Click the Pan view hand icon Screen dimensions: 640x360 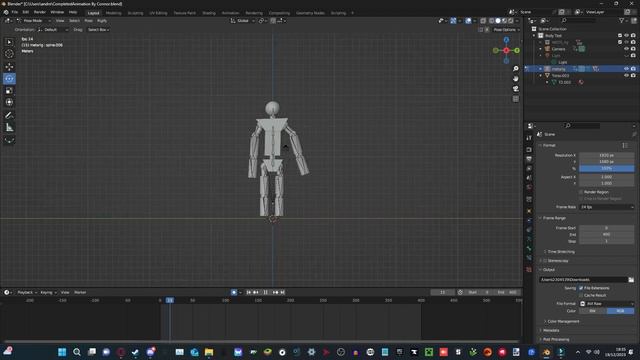516,78
